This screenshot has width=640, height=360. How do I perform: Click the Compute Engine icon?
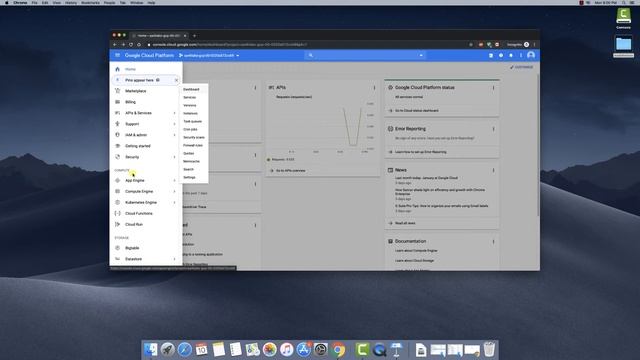pyautogui.click(x=118, y=191)
